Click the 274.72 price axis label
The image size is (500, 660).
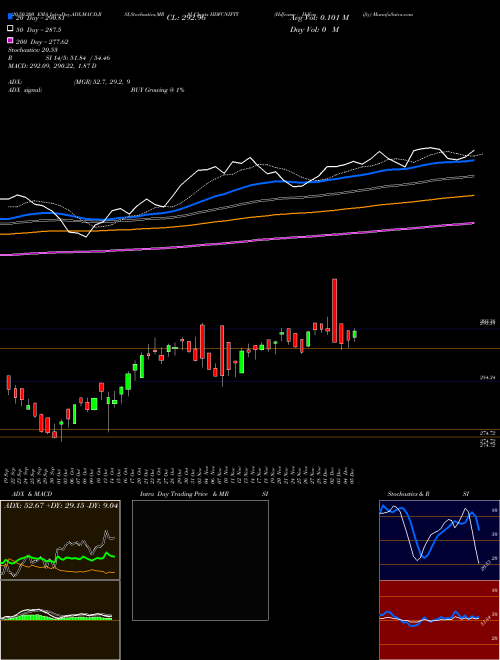click(x=489, y=433)
